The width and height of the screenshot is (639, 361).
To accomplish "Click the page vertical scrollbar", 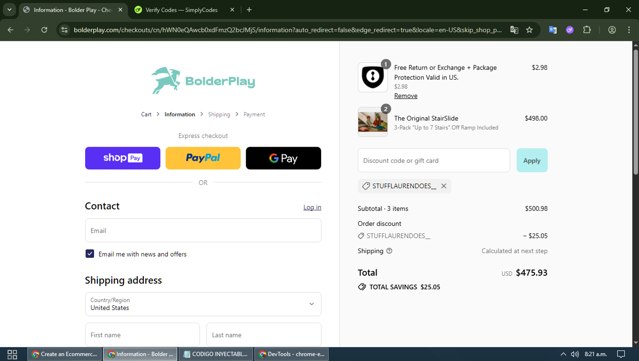I will [x=635, y=112].
